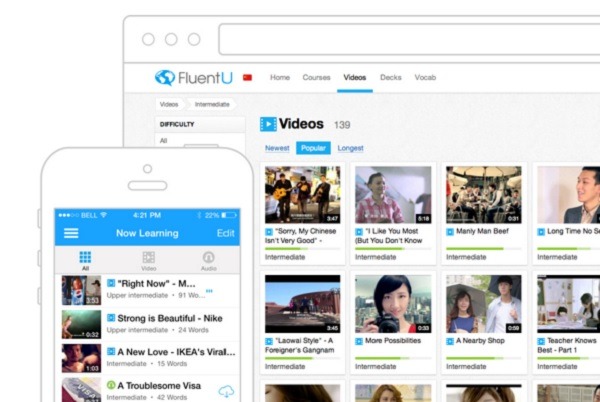The image size is (600, 402).
Task: Tap the A New Love thumbnail on phone
Action: (81, 358)
